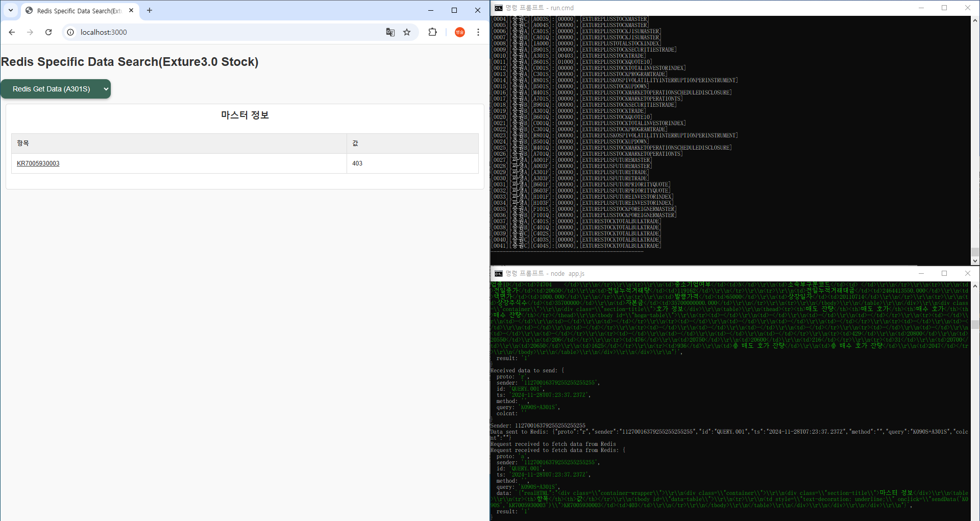
Task: Minimize the run.cmd command prompt
Action: pos(921,8)
